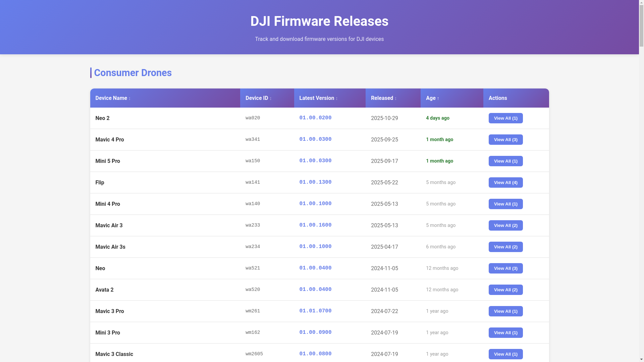Click Avata 2's version 01.00.0400
This screenshot has height=362, width=644.
point(315,290)
